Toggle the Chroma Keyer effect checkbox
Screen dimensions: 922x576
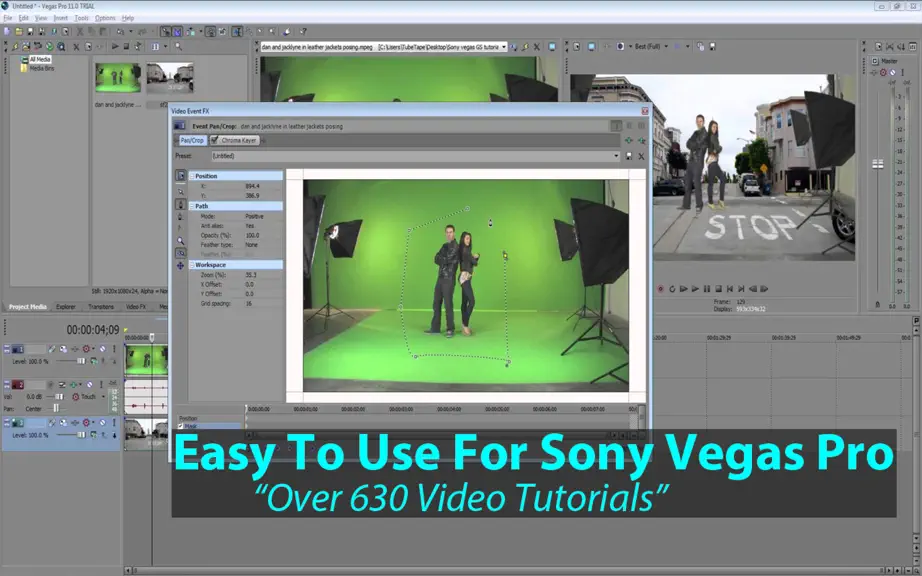pyautogui.click(x=215, y=140)
